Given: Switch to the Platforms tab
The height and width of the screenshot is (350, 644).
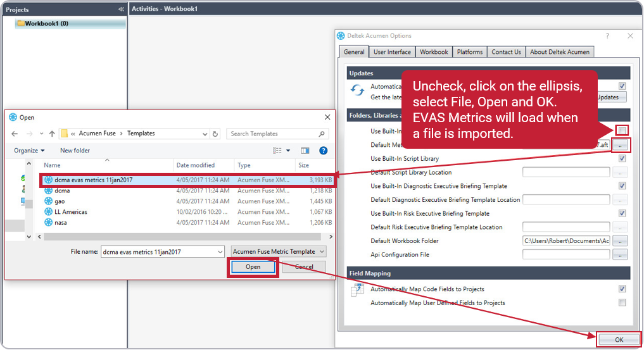Looking at the screenshot, I should [x=469, y=52].
